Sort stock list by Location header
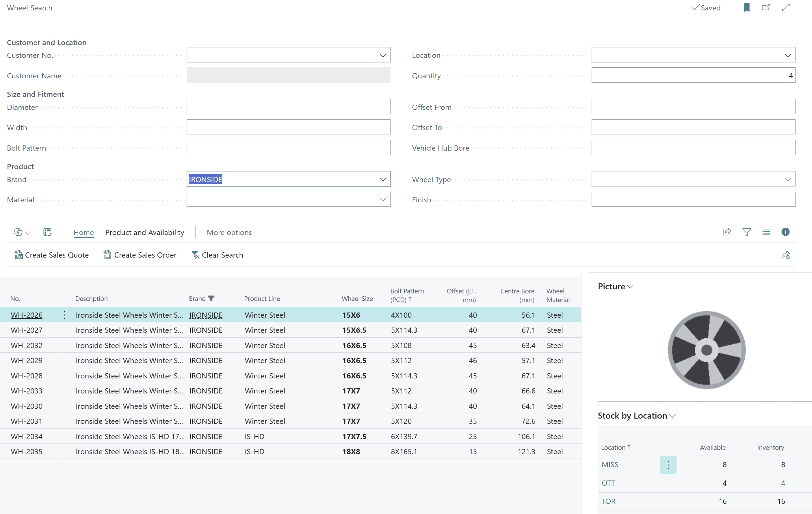The height and width of the screenshot is (514, 812). click(616, 447)
